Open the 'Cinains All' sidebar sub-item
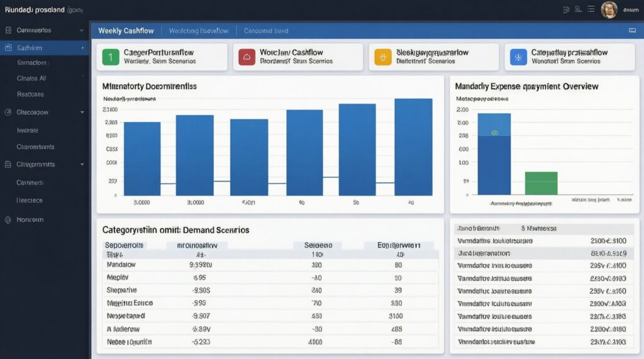Viewport: 644px width, 359px height. coord(31,79)
